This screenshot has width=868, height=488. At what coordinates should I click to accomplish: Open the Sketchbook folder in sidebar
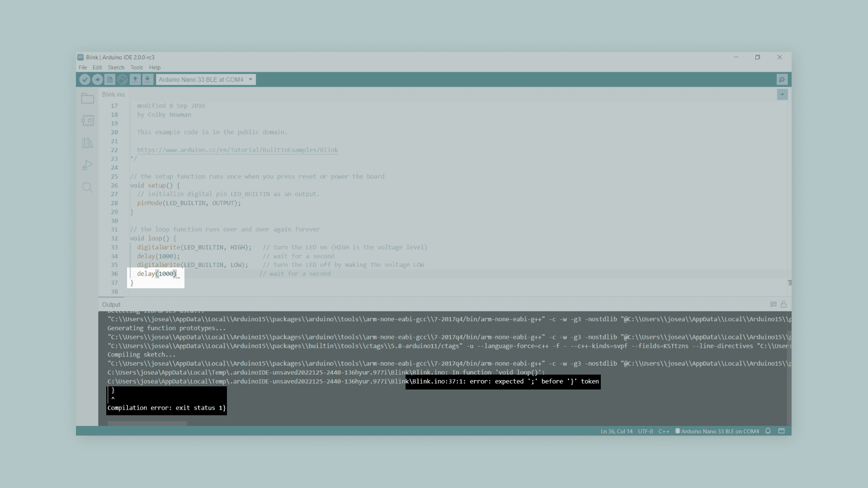[x=87, y=99]
